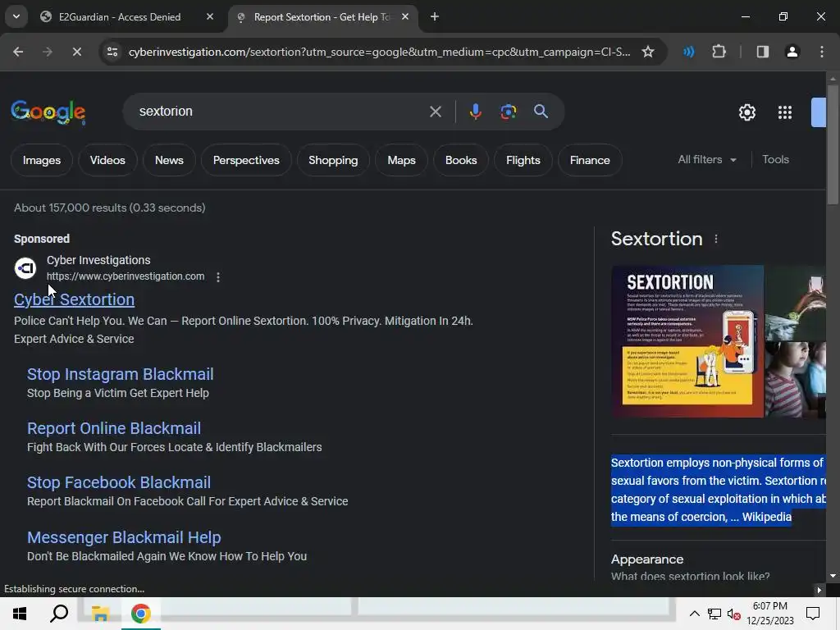Open more options beside Sextortion panel title

tap(716, 239)
